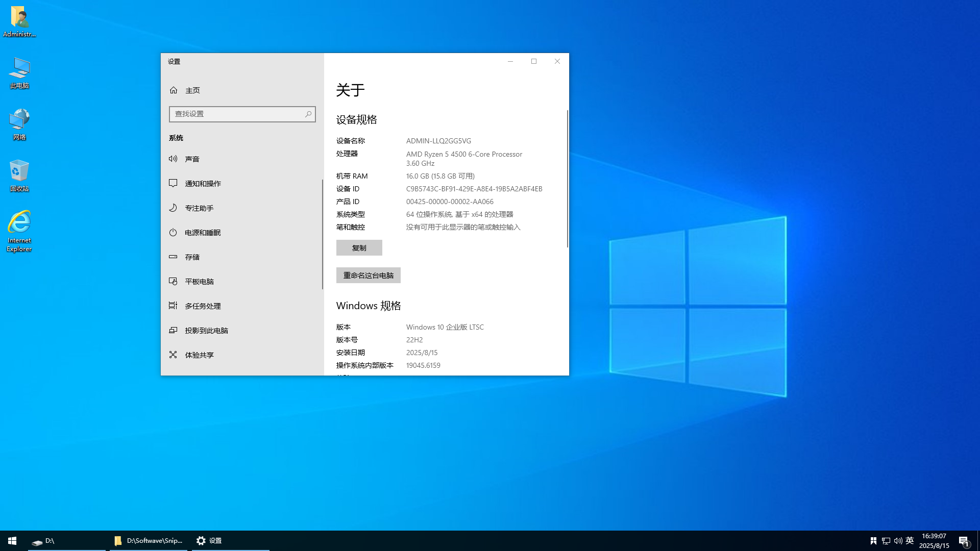Click the 多任务处理 icon

174,306
